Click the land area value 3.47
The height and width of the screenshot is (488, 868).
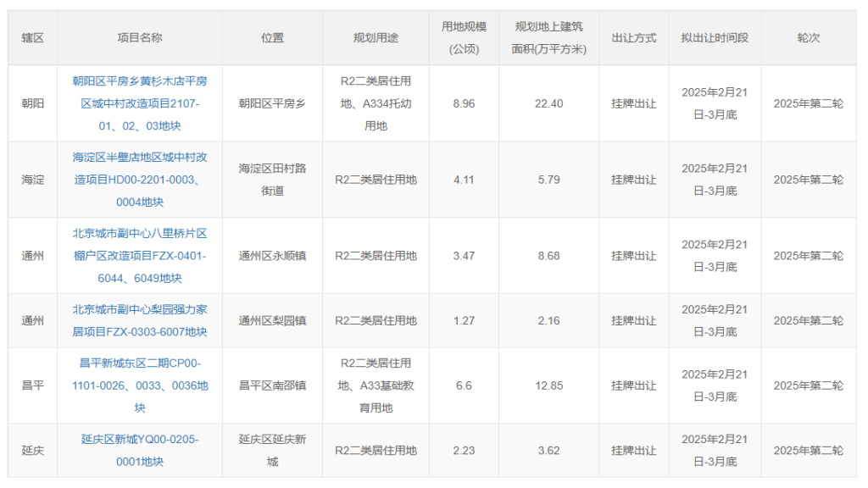pos(464,256)
